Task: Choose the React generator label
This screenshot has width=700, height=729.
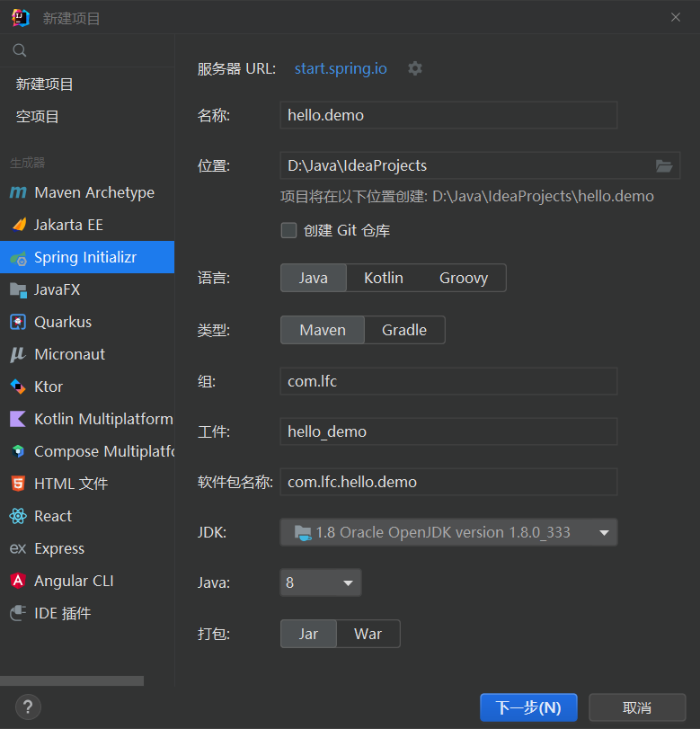Action: click(x=53, y=516)
